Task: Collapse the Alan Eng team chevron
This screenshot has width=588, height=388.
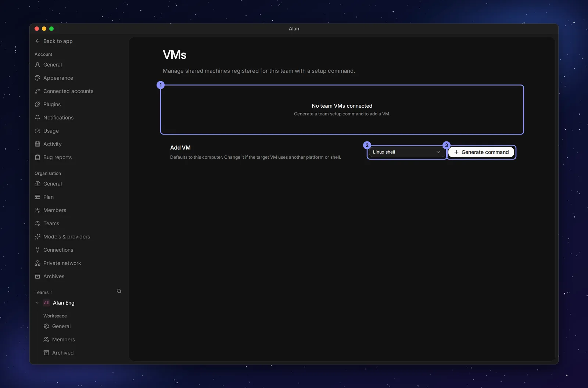Action: point(37,303)
